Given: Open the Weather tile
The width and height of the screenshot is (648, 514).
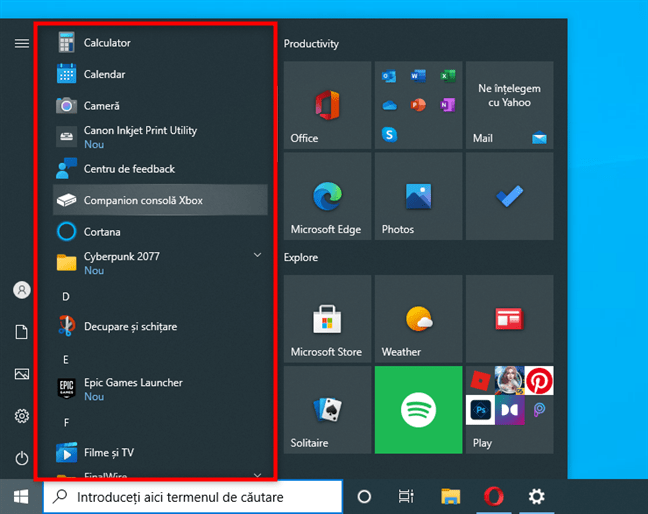Looking at the screenshot, I should point(418,319).
